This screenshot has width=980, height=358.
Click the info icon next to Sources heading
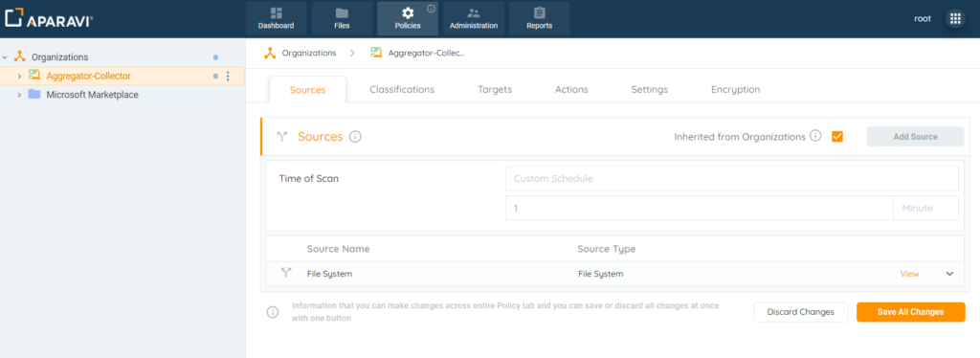pos(355,136)
